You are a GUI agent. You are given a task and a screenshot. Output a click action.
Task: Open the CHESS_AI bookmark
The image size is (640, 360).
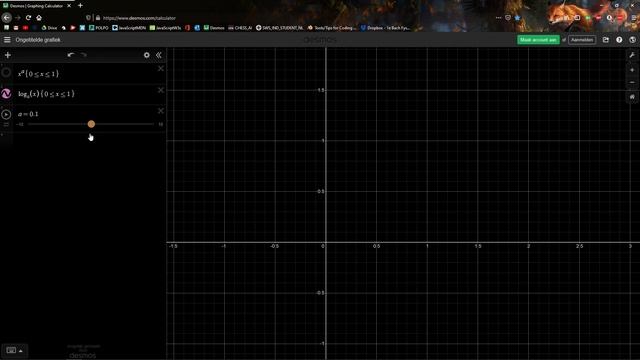click(240, 28)
